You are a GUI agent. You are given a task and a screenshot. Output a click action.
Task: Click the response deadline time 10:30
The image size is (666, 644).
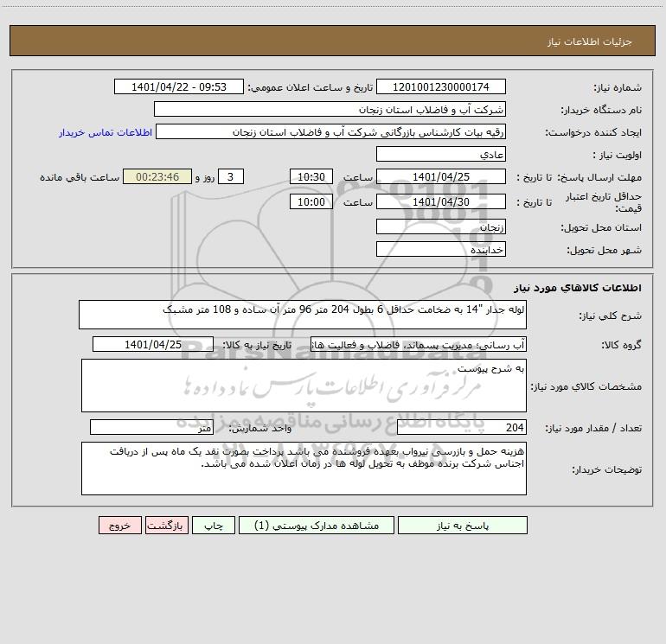[x=311, y=176]
